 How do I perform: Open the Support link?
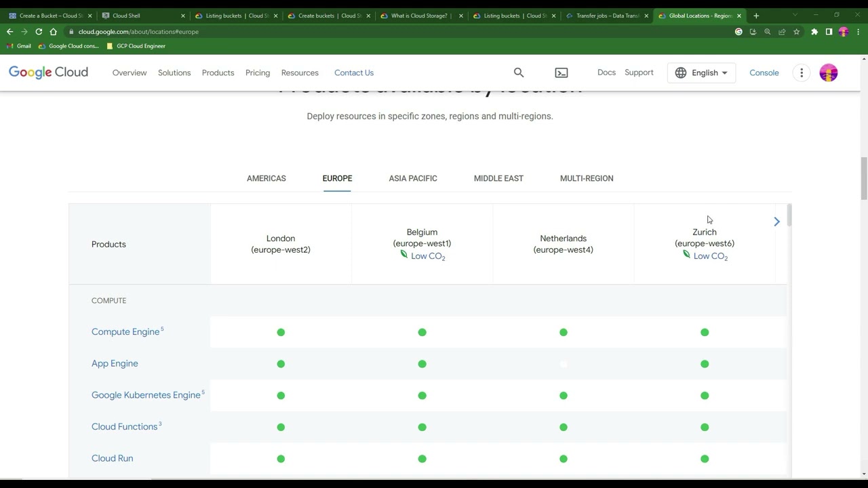639,73
